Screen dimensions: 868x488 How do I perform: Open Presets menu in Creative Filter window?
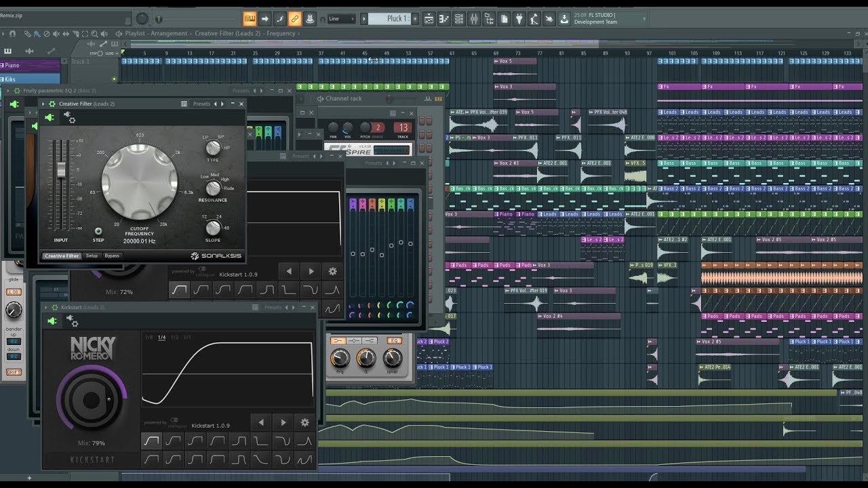coord(201,104)
